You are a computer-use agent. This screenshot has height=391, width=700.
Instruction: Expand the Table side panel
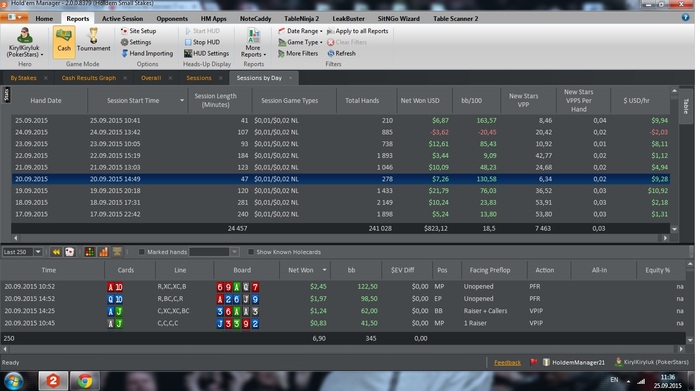[686, 106]
